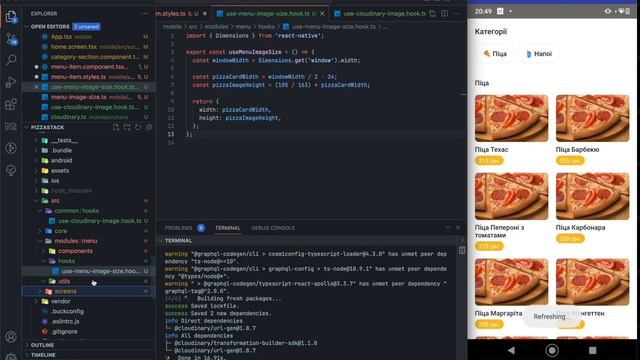Switch to use-cloudinary-image.hook.ts editor tab

click(380, 13)
